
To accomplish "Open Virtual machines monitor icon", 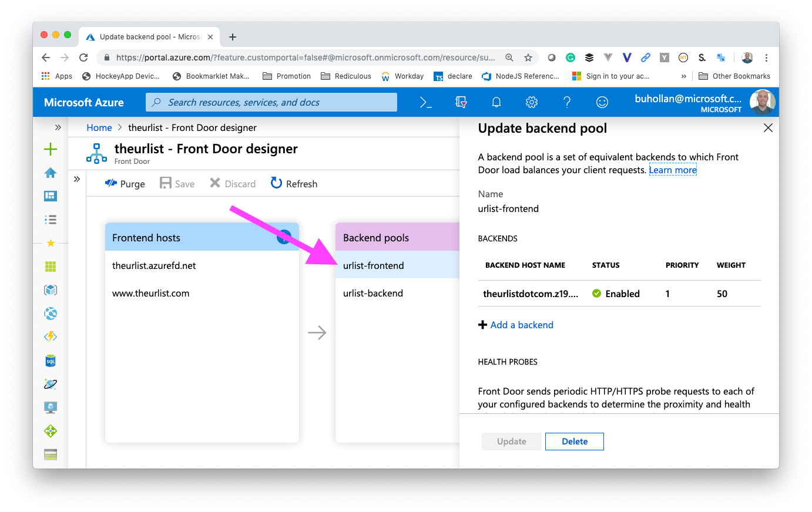I will coord(51,407).
